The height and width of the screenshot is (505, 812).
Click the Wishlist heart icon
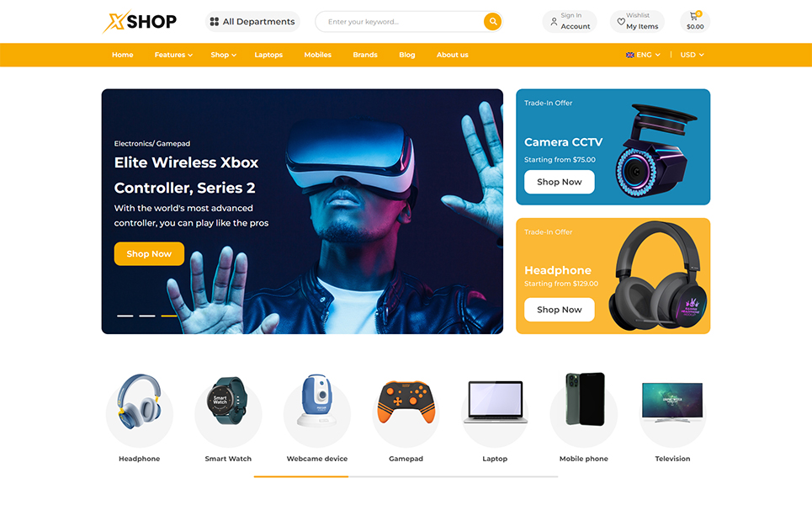coord(620,22)
